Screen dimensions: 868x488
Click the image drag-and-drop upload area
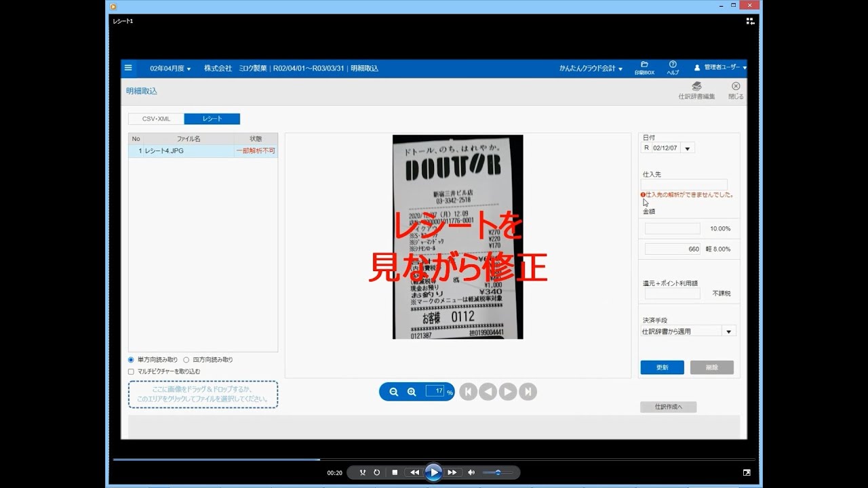point(203,394)
